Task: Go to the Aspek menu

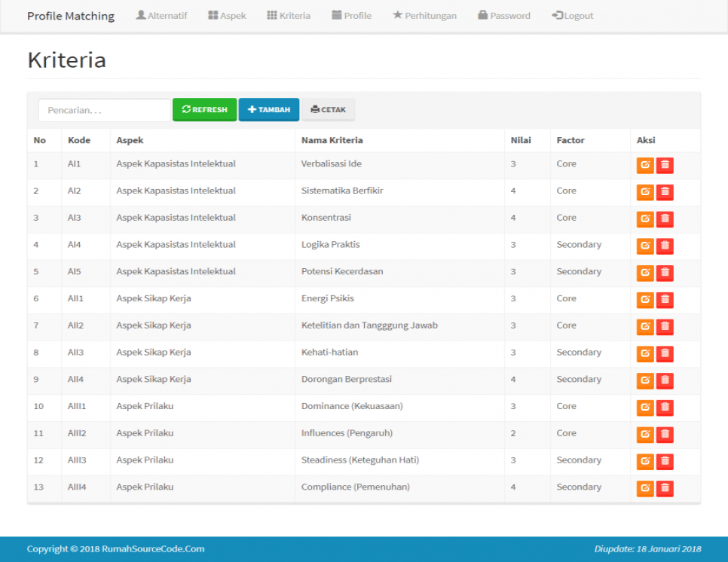Action: (227, 15)
